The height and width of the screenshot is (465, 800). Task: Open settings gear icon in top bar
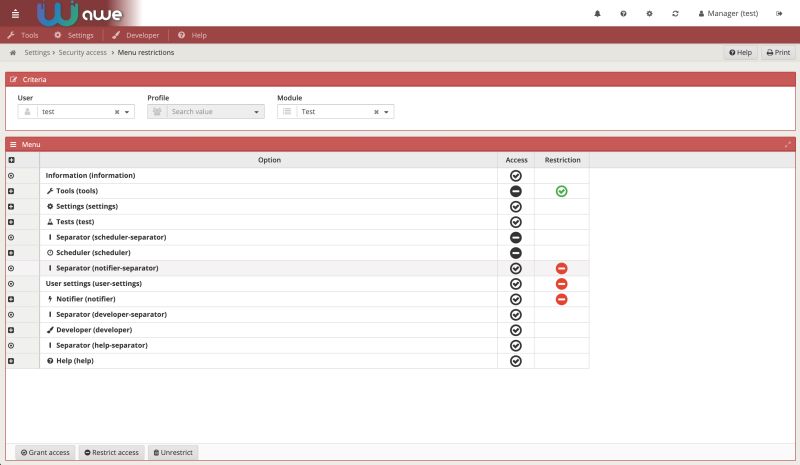point(649,14)
